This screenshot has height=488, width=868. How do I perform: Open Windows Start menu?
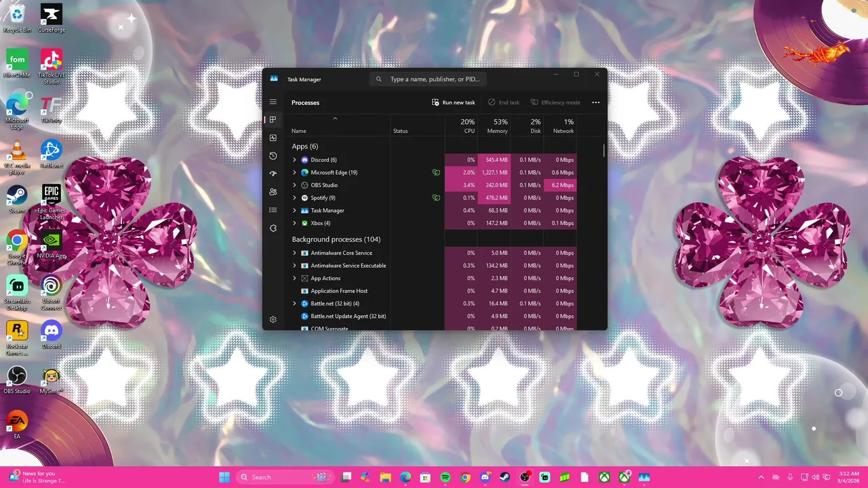(x=224, y=477)
